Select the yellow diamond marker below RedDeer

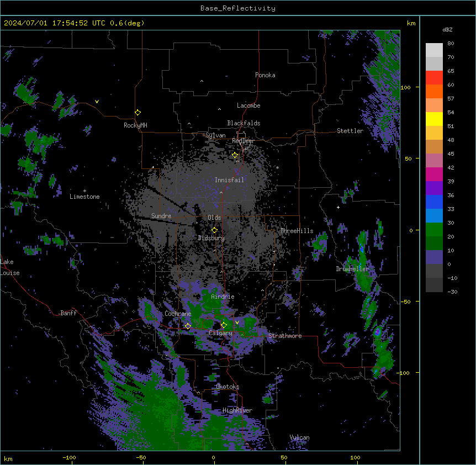click(235, 155)
